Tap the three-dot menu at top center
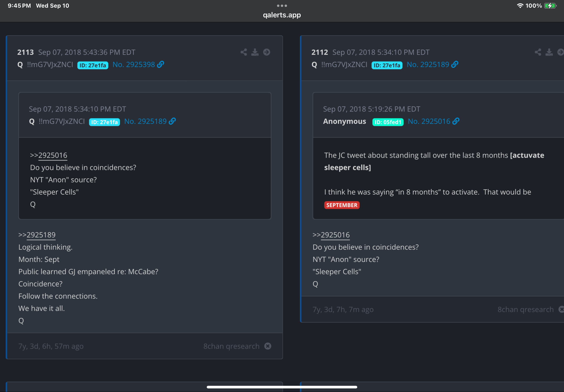564x392 pixels. (282, 6)
